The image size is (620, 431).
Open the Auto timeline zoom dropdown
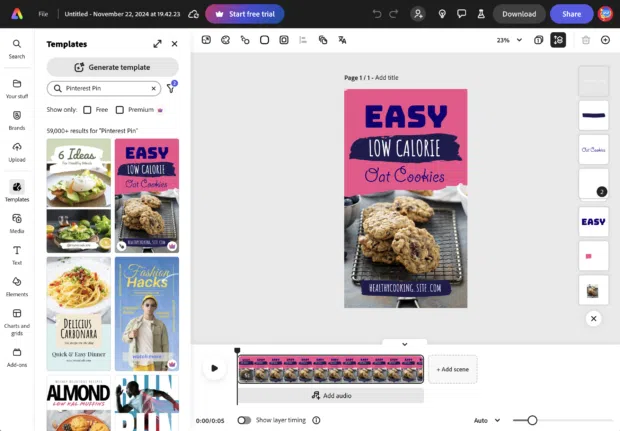click(x=487, y=420)
